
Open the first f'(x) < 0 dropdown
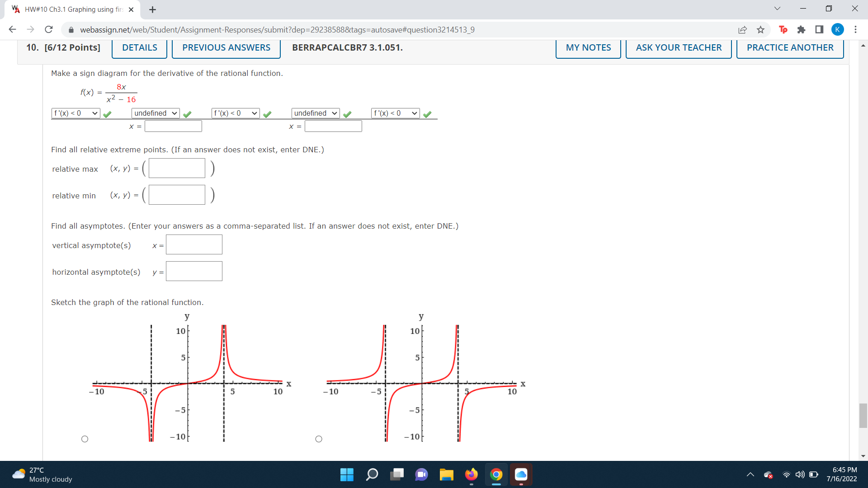pyautogui.click(x=75, y=113)
